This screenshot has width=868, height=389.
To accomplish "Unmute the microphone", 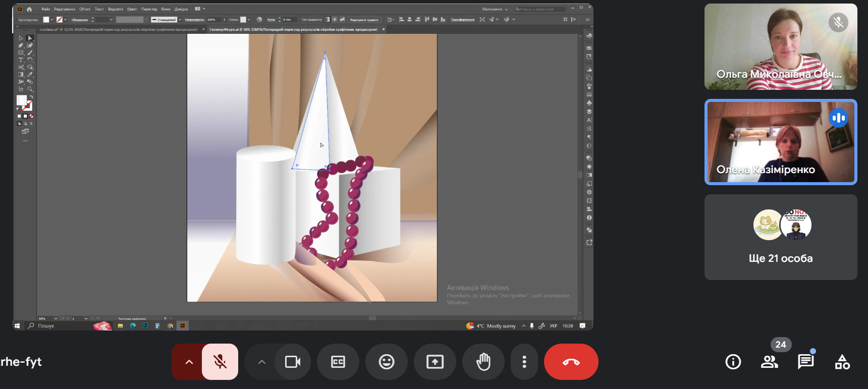I will point(220,362).
